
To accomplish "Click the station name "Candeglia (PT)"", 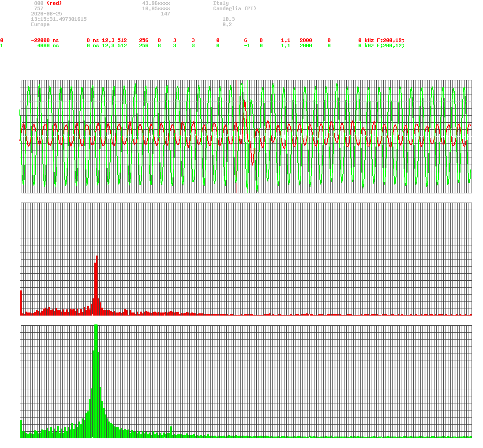I will click(x=235, y=8).
